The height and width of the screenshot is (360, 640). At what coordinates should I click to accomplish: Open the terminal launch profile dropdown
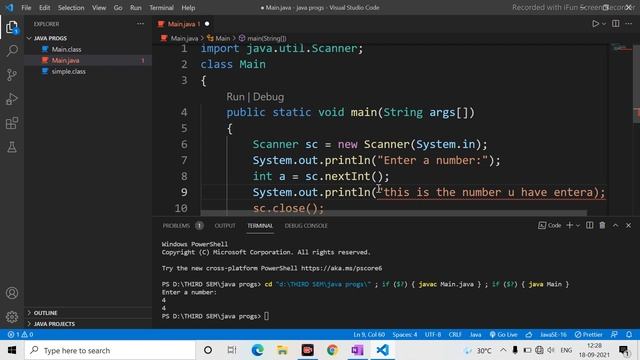point(578,225)
